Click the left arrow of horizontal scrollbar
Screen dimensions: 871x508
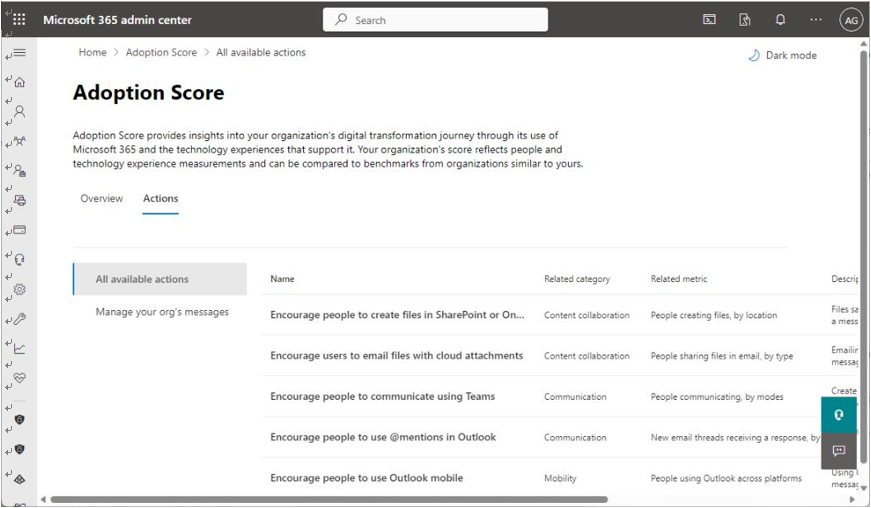coord(43,500)
